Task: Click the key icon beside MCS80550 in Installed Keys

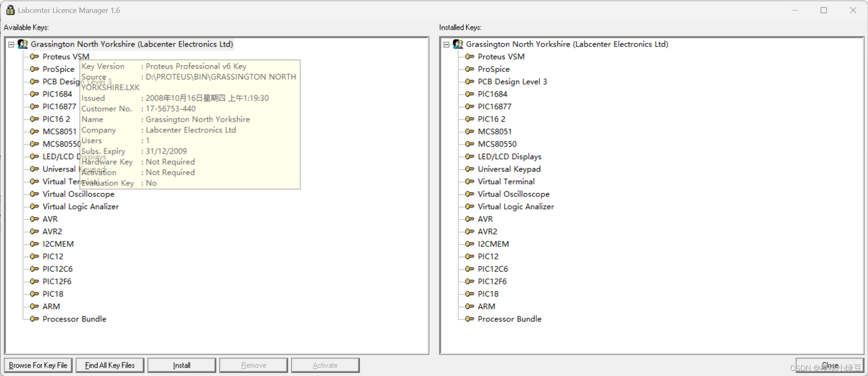Action: (x=470, y=144)
